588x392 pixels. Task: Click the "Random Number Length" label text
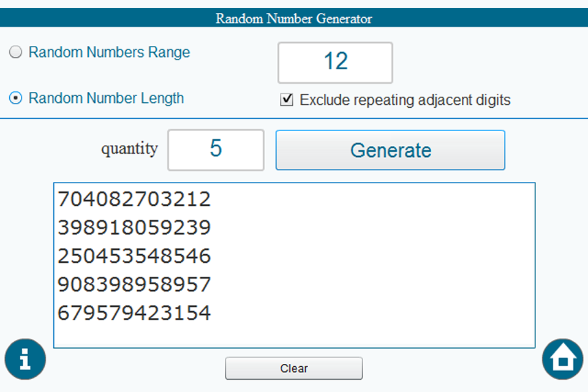106,98
